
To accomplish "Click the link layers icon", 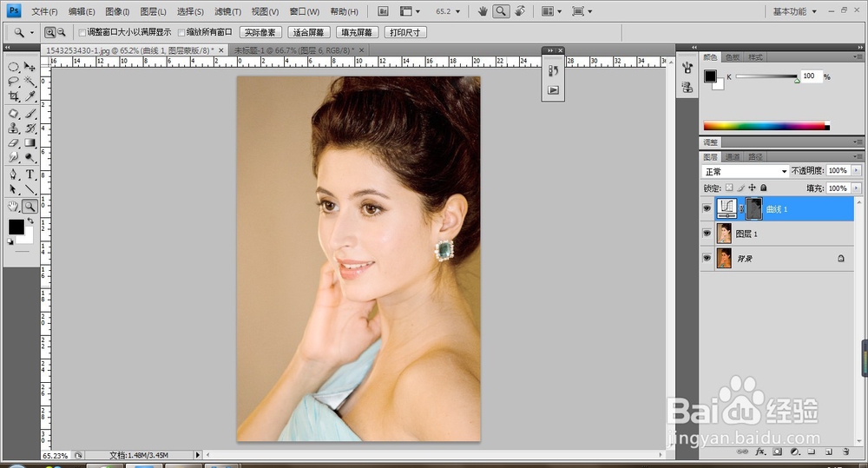I will [x=742, y=452].
